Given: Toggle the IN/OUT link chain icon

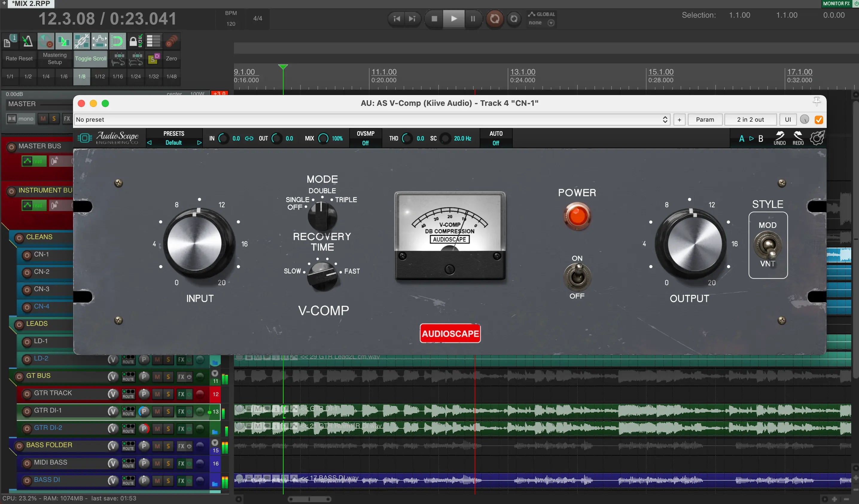Looking at the screenshot, I should [249, 138].
